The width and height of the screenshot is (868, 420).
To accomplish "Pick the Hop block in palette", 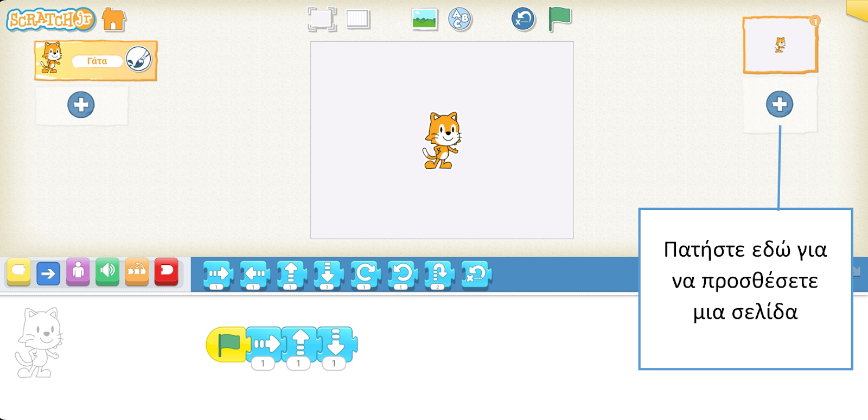I will pyautogui.click(x=439, y=275).
